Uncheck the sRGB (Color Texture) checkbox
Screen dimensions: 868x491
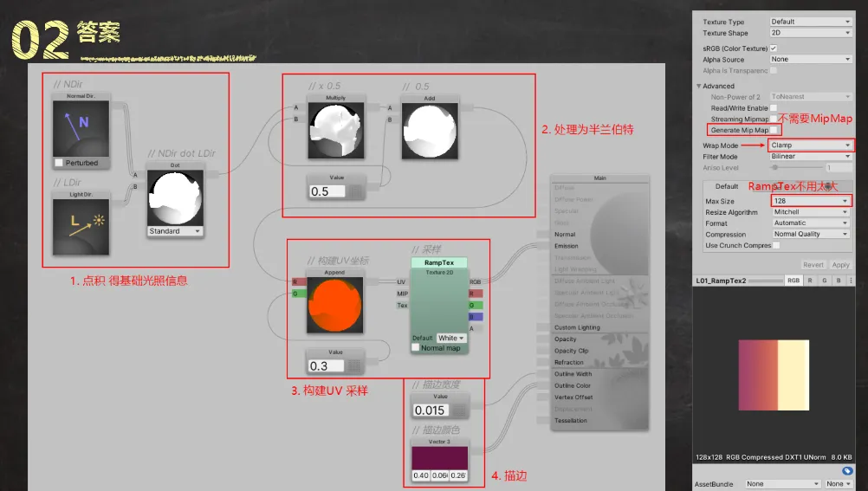tap(774, 48)
